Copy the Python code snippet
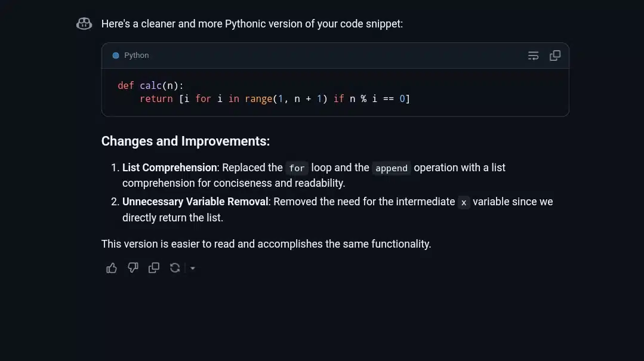Screen dimensions: 644x361 pyautogui.click(x=555, y=55)
